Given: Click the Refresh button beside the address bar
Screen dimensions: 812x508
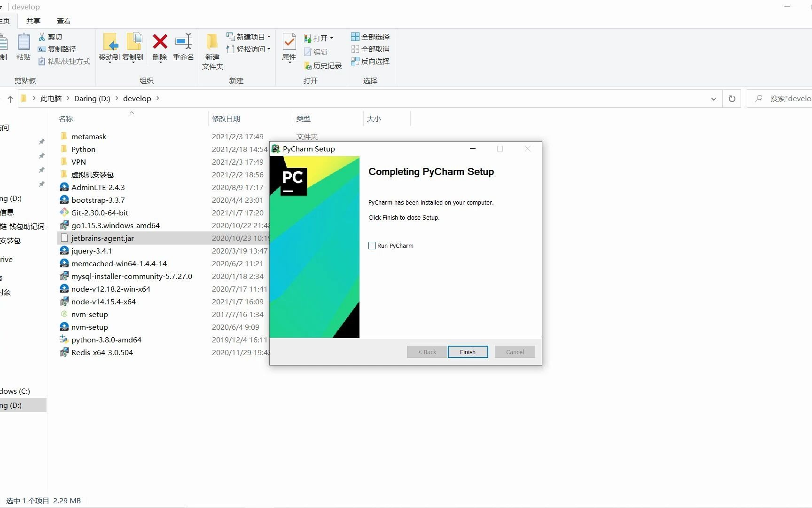Looking at the screenshot, I should point(732,99).
